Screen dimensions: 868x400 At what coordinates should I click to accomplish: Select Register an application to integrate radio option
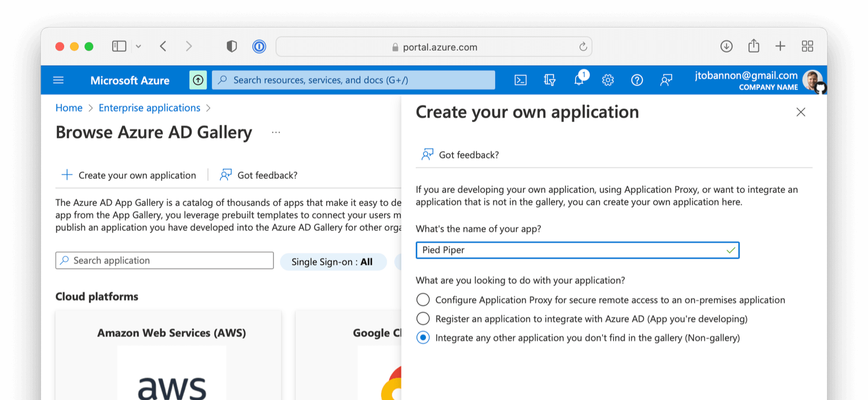[423, 319]
